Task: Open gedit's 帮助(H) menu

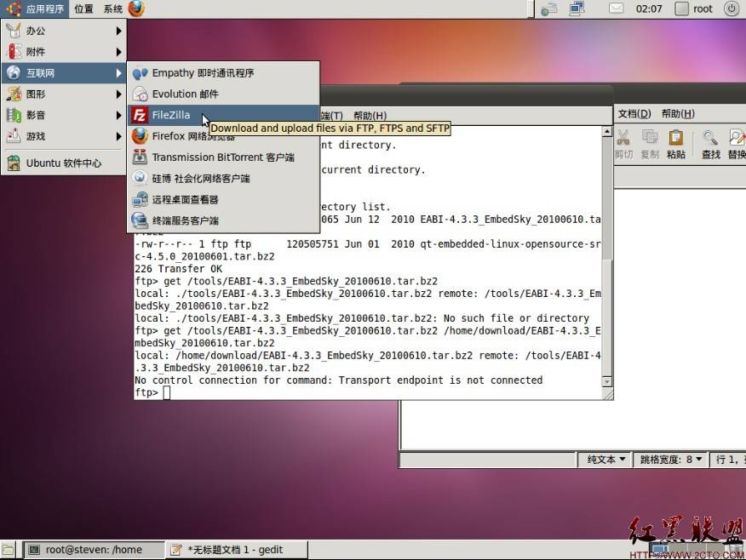Action: 678,114
